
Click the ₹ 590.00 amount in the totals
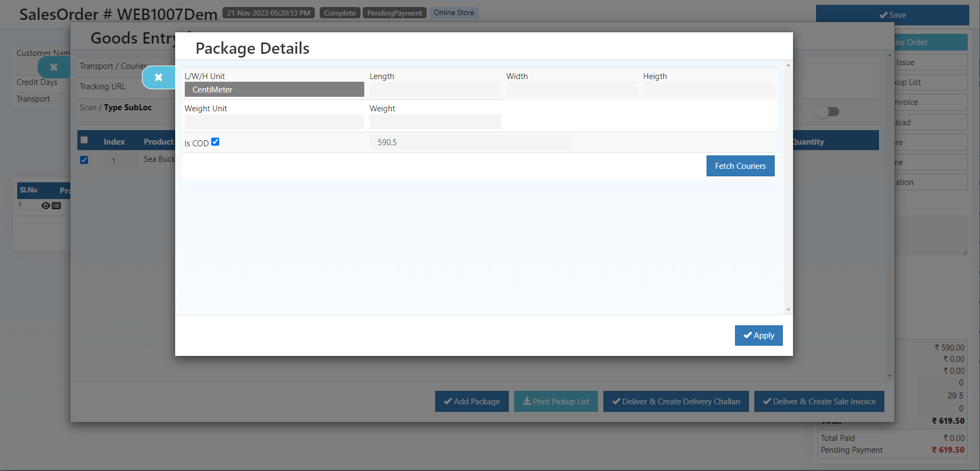pyautogui.click(x=949, y=348)
